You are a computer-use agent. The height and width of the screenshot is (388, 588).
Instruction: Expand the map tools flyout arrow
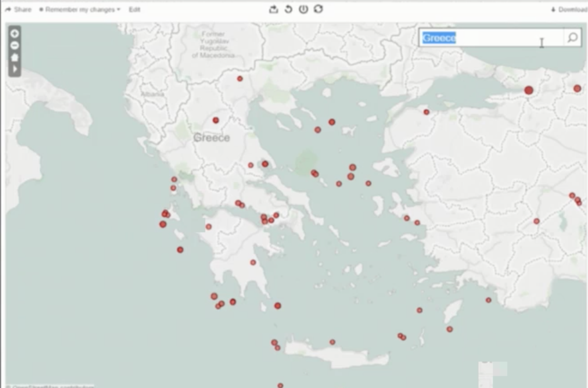(15, 69)
